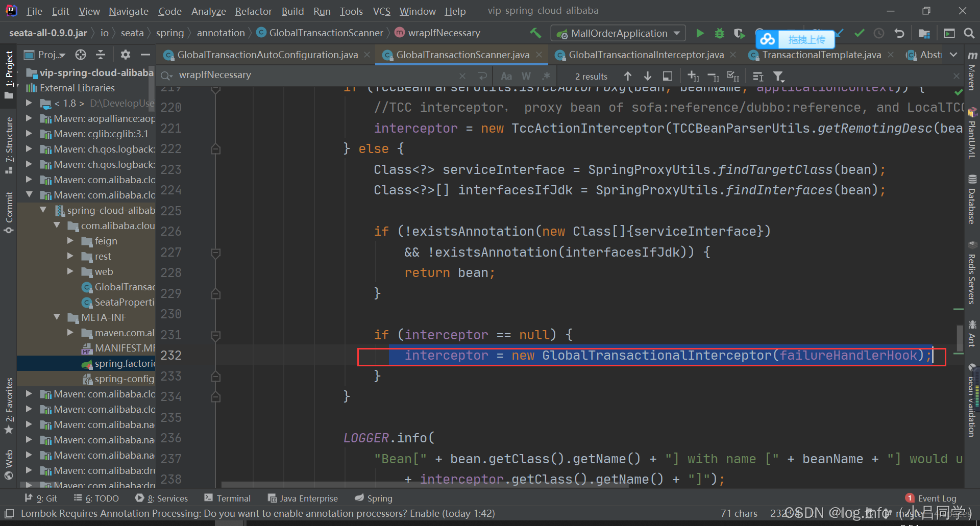Open search results filter funnel
The image size is (980, 526).
pyautogui.click(x=778, y=76)
